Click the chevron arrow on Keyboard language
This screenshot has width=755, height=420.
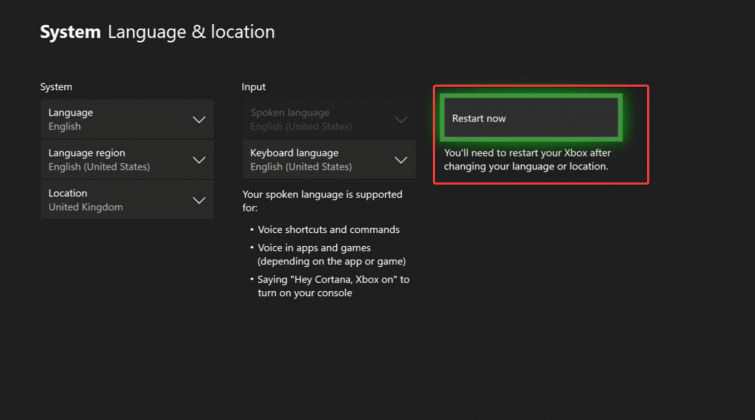tap(401, 160)
